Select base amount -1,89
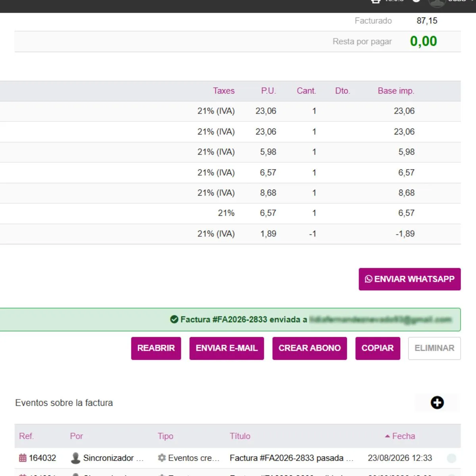This screenshot has height=476, width=476. pos(405,234)
